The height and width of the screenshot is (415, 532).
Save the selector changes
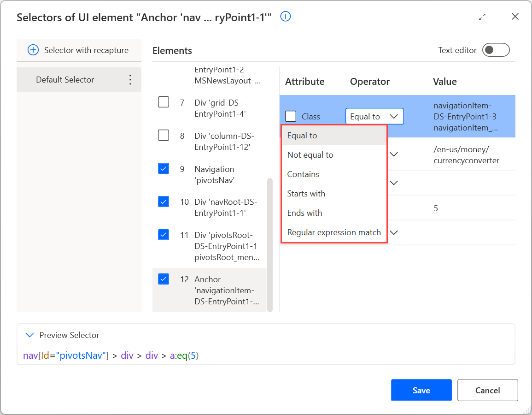[x=421, y=390]
